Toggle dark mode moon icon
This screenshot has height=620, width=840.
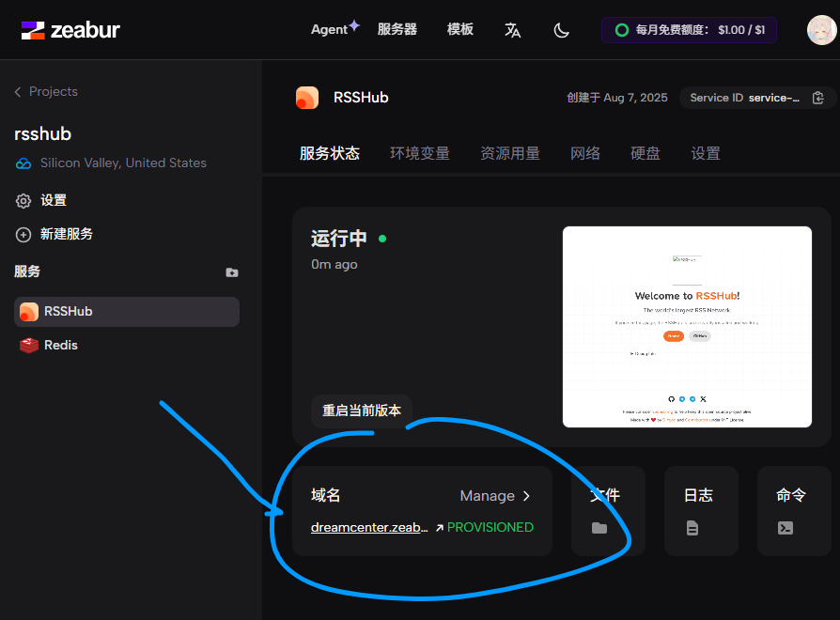pos(562,30)
